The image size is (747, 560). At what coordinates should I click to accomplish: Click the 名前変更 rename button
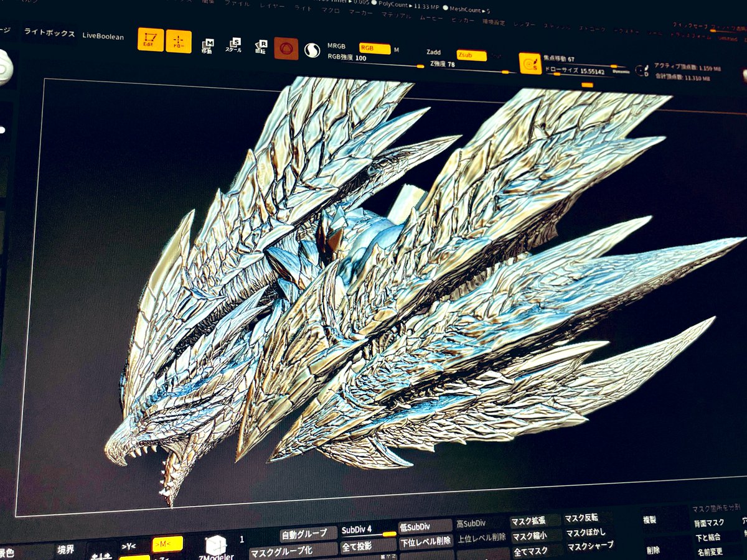pos(710,552)
